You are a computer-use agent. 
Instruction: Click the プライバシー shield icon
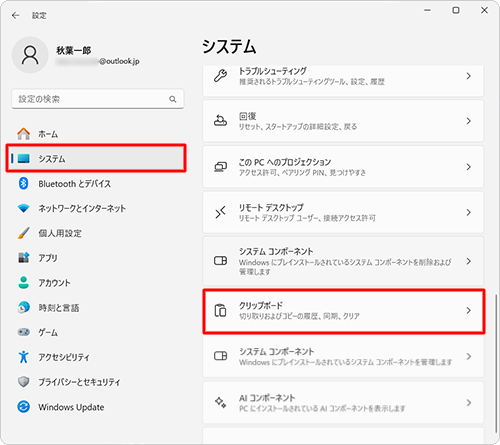(x=24, y=382)
